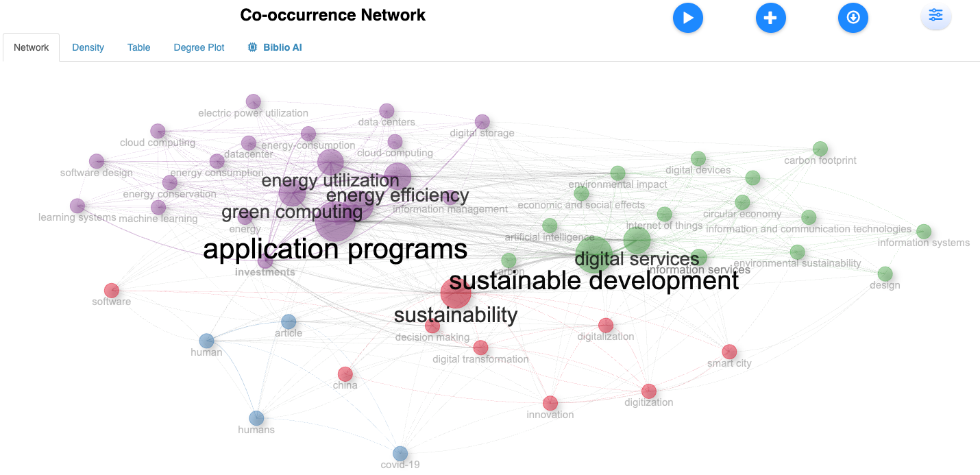Open the sliders options settings button
Image resolution: width=980 pixels, height=475 pixels.
click(x=935, y=16)
